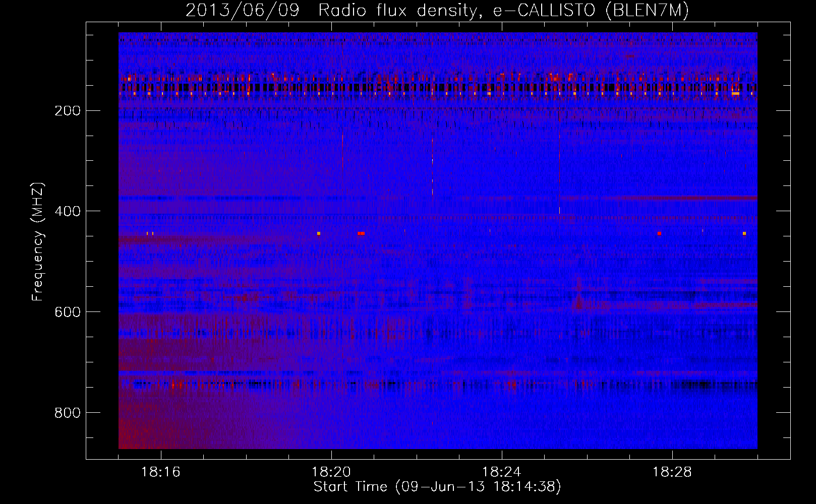This screenshot has width=816, height=504.
Task: Click the 18:16 time tick label
Action: click(161, 472)
